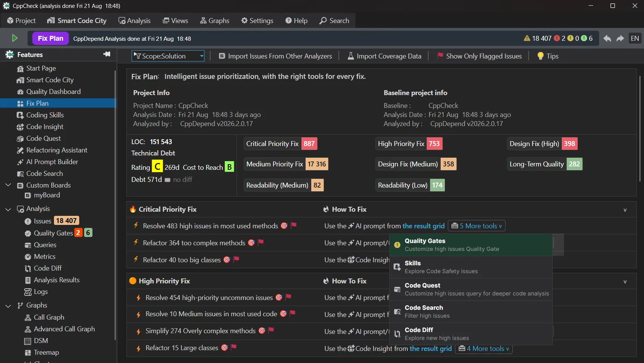Toggle flag on Refactor 40 too big classes
The image size is (644, 363).
pos(237,259)
